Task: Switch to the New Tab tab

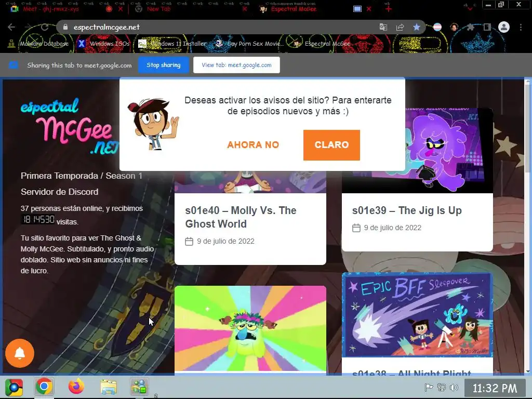Action: [x=159, y=9]
